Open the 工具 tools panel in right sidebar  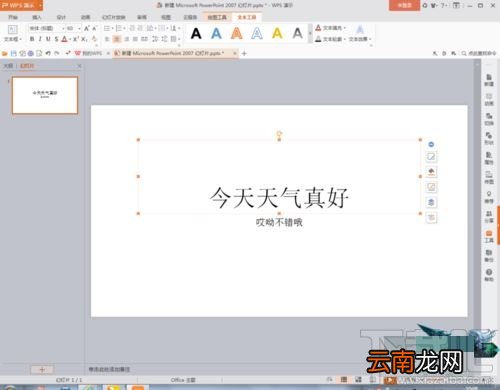coord(489,236)
